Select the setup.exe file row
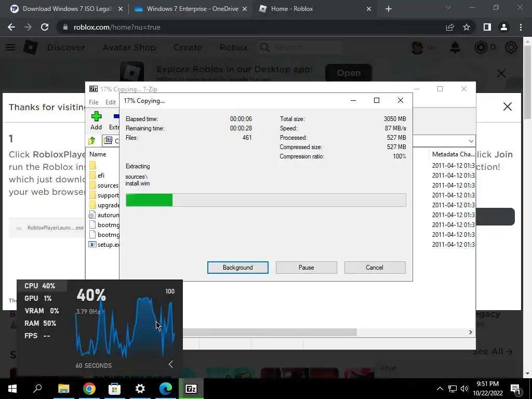Viewport: 532px width, 399px height. pos(104,245)
